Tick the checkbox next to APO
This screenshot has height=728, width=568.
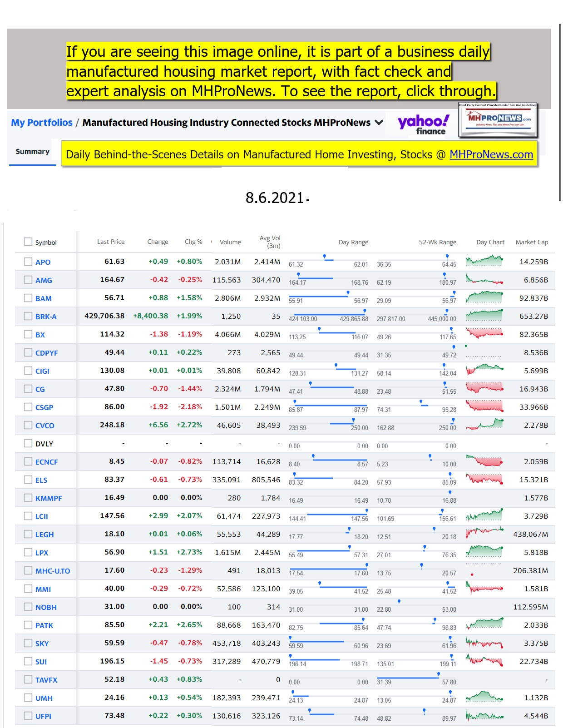pos(28,262)
